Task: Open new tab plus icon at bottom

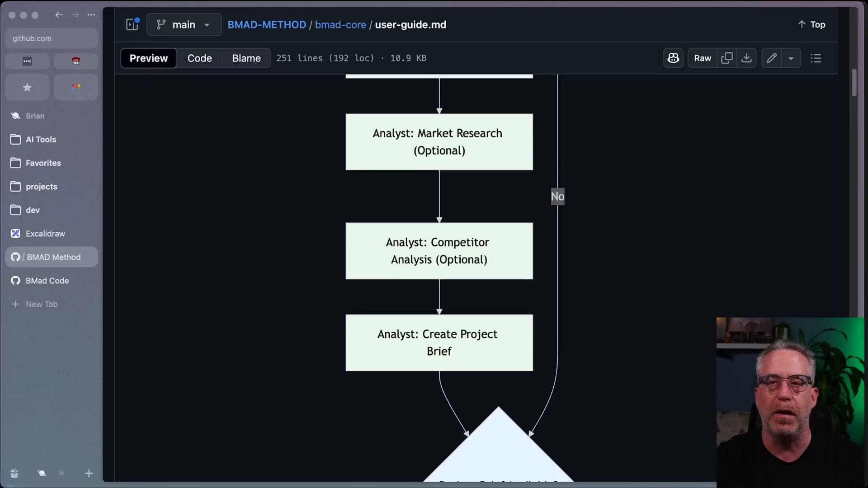Action: click(x=89, y=473)
